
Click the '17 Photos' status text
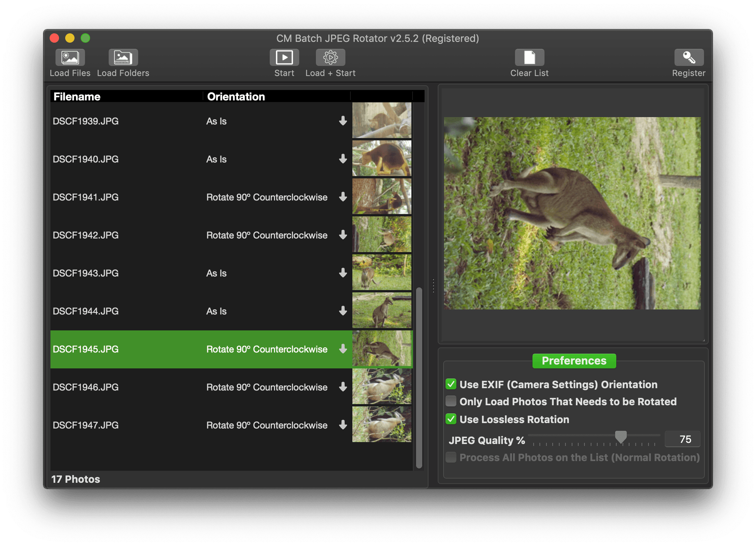pos(76,479)
